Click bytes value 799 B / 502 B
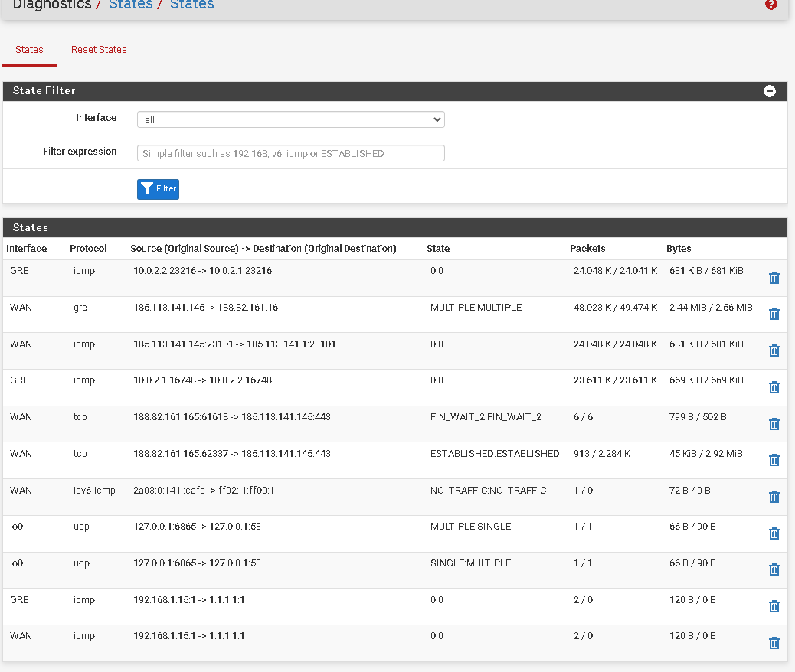Viewport: 795px width, 672px height. 698,417
